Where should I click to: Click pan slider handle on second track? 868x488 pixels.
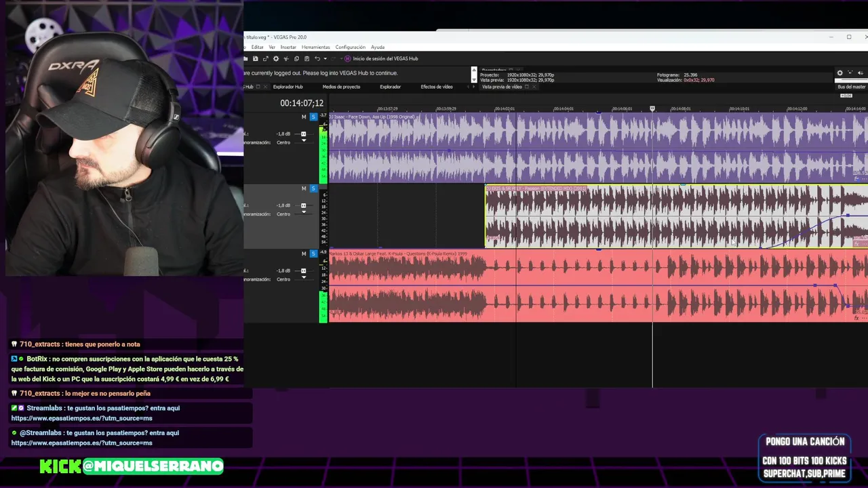tap(304, 211)
